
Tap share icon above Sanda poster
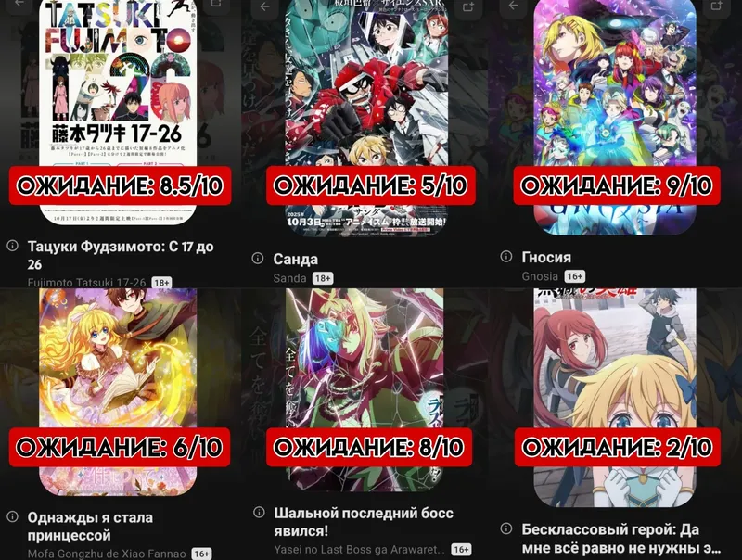468,6
